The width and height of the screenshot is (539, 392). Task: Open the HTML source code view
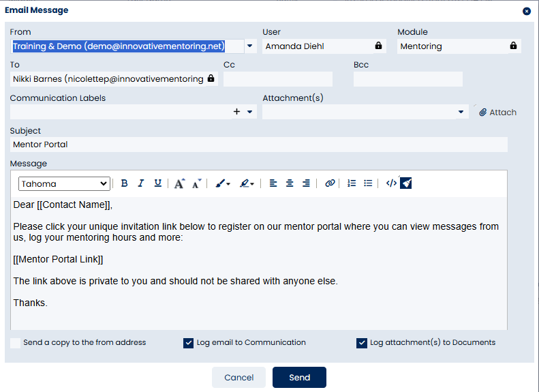tap(391, 183)
